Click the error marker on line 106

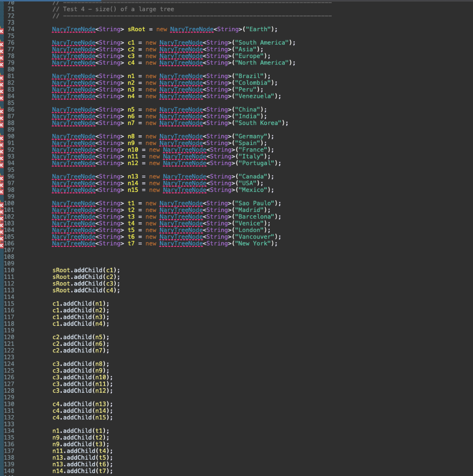1,245
